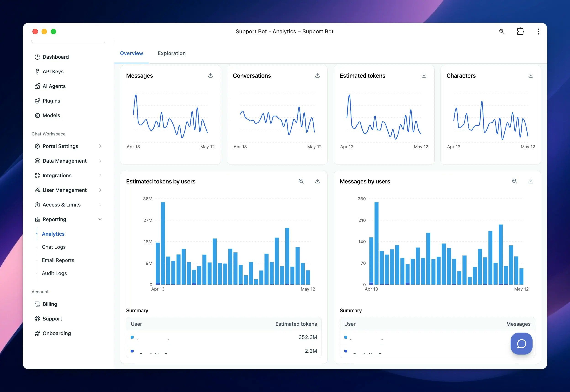Click the Reporting bar-chart icon
The image size is (570, 392).
[x=37, y=219]
